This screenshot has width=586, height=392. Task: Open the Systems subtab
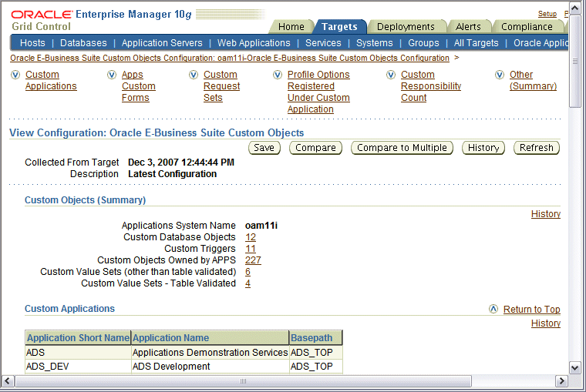[x=375, y=43]
